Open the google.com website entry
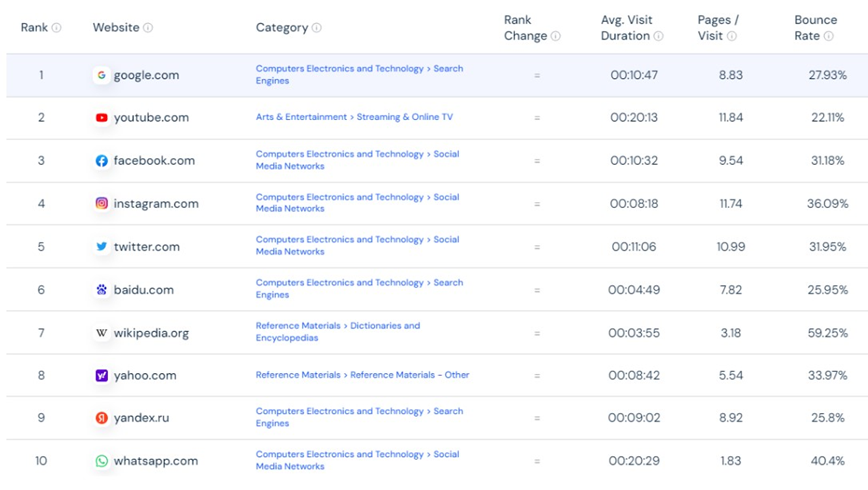 (146, 75)
